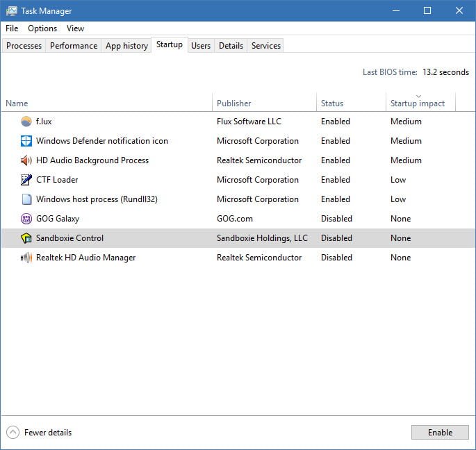Open the Options menu
476x450 pixels.
click(x=42, y=28)
